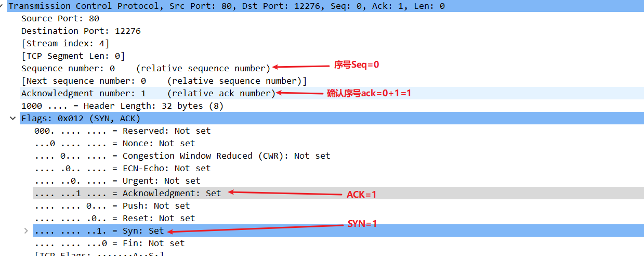Select the Sequence number: 0 field
The width and height of the screenshot is (644, 256).
click(146, 69)
